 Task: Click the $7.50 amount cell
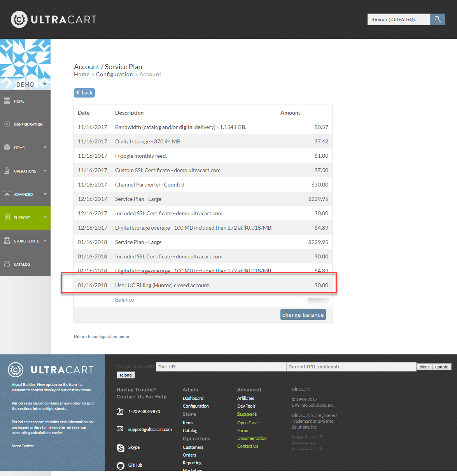[321, 170]
